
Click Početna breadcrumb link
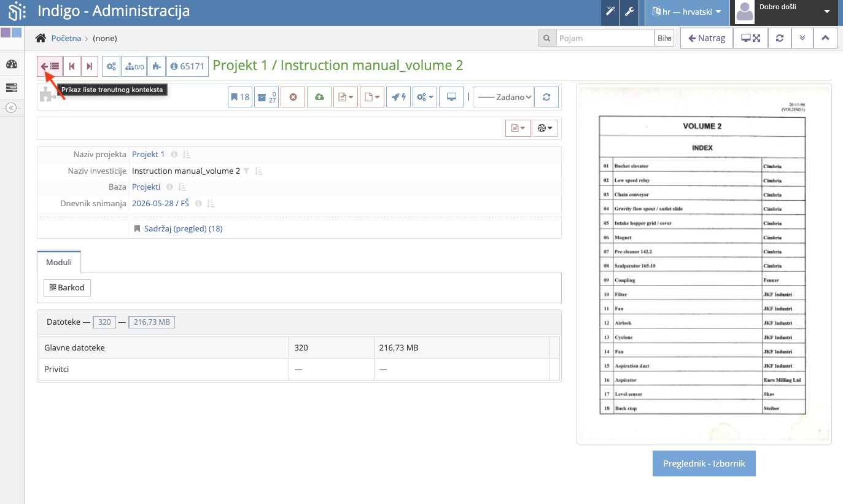coord(66,38)
